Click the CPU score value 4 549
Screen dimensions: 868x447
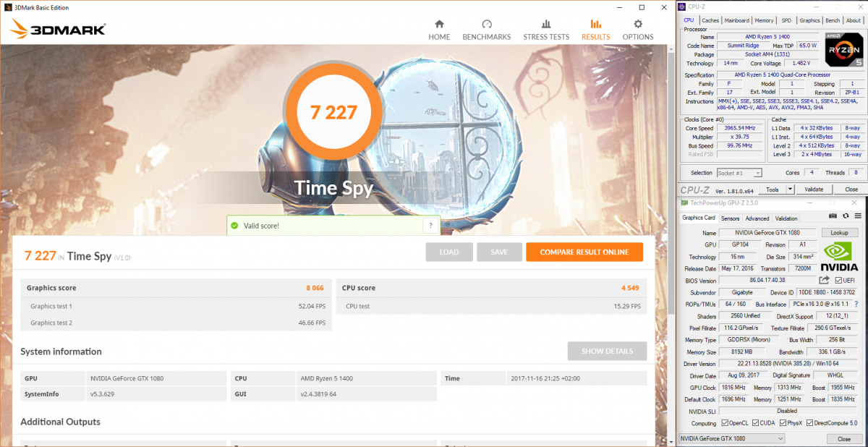[630, 288]
